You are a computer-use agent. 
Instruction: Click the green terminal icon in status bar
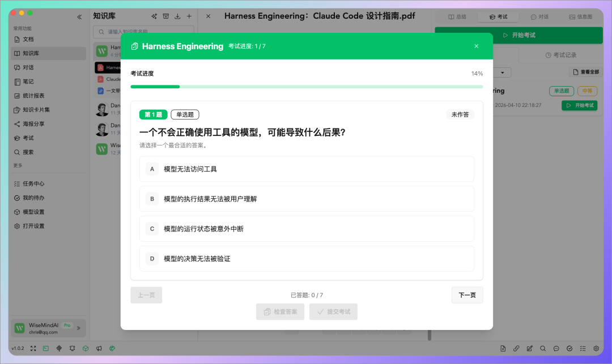(46, 348)
